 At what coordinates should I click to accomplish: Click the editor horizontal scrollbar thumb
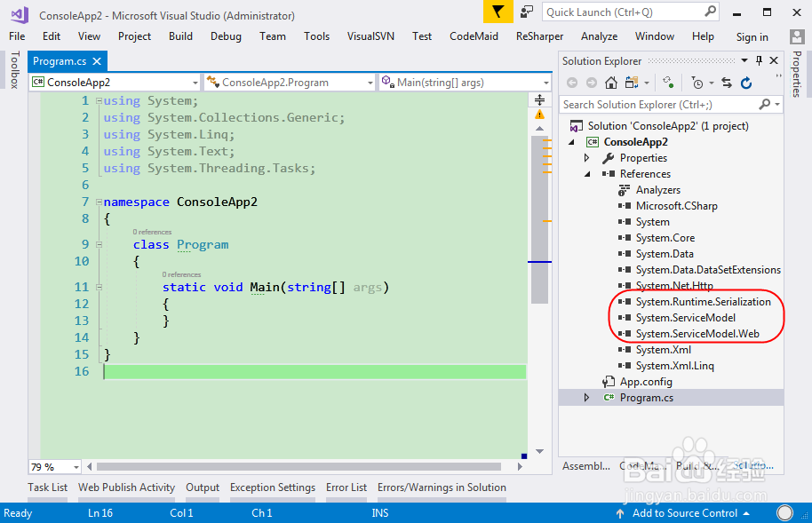click(299, 466)
